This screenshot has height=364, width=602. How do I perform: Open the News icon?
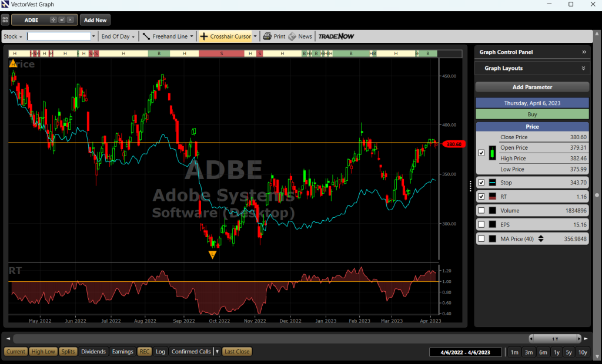click(300, 36)
